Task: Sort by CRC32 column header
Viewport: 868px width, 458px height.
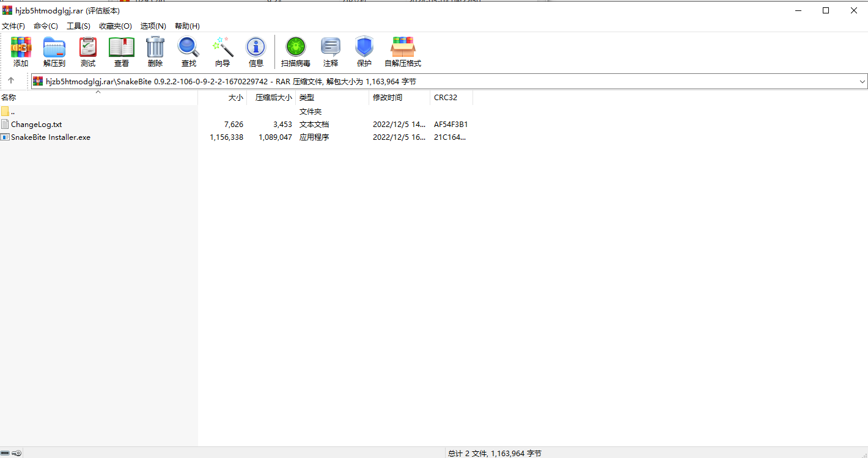Action: [451, 97]
